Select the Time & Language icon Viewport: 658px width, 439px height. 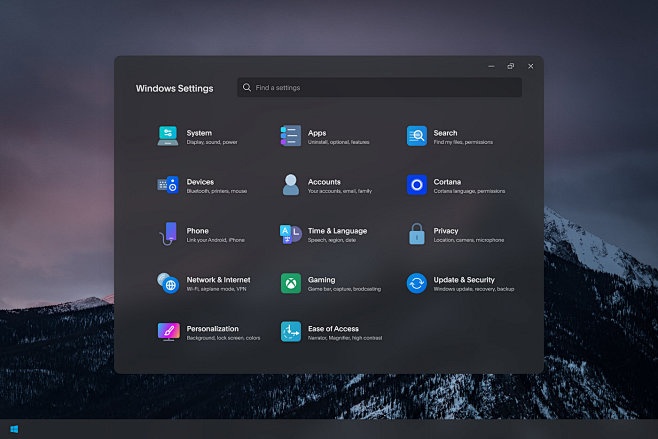coord(290,234)
